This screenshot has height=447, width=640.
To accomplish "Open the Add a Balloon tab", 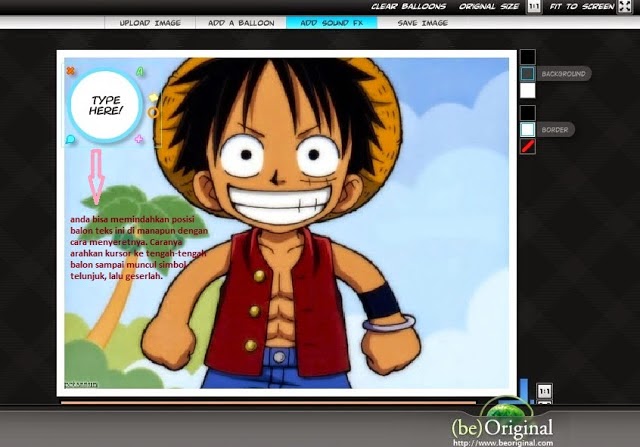I will coord(241,23).
